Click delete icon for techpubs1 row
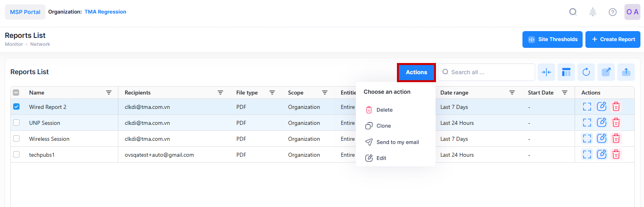 pos(616,155)
